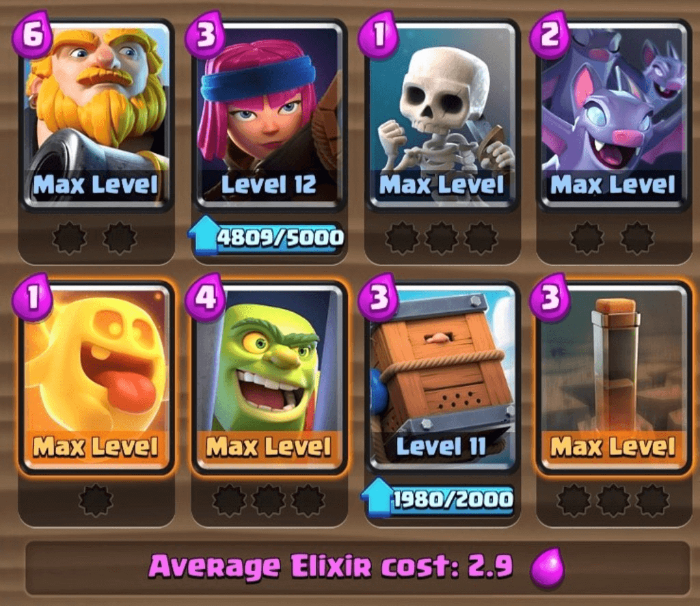The image size is (700, 606).
Task: Click the 6 elixir drop on Royal Giant
Action: coord(33,35)
